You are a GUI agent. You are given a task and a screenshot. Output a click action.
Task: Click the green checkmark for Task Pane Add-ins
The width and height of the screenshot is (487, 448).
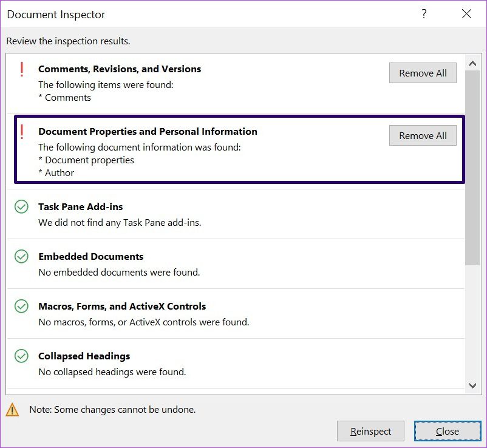point(21,207)
